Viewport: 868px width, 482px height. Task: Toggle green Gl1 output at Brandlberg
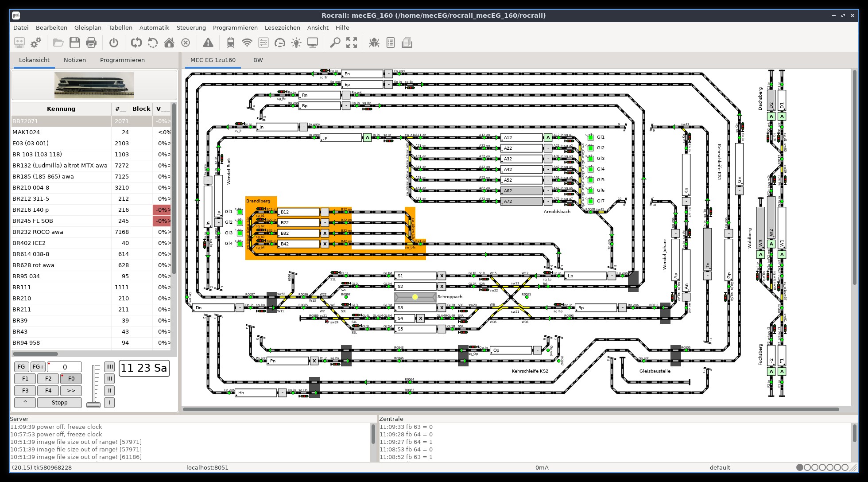[x=240, y=212]
